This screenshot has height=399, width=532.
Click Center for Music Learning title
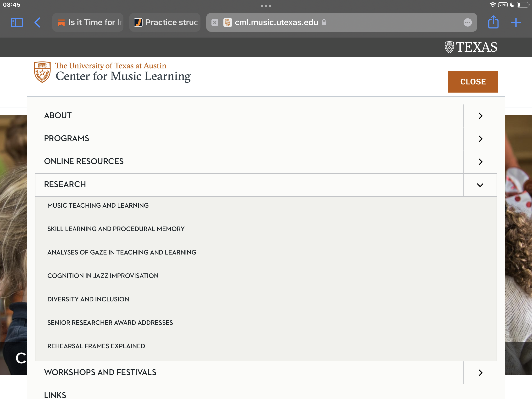(x=123, y=77)
